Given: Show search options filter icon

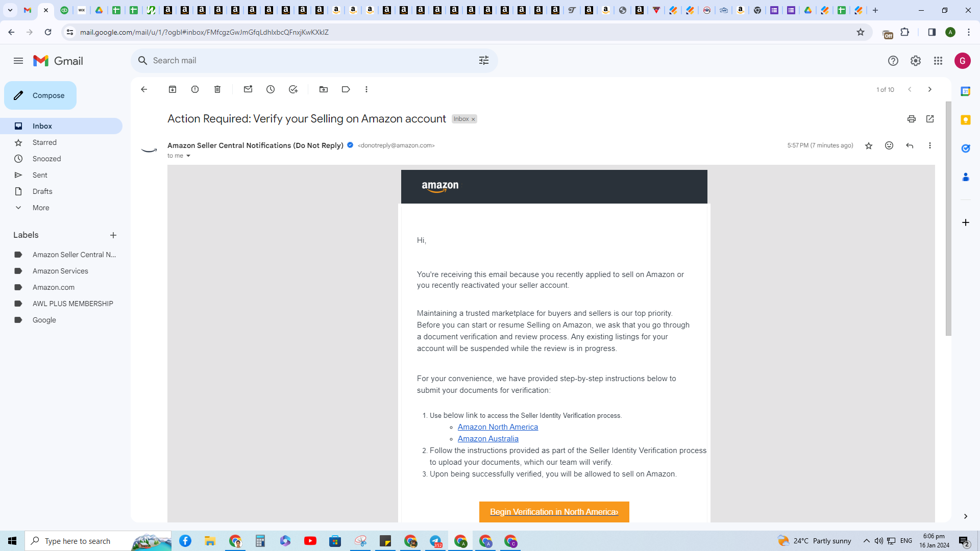Looking at the screenshot, I should click(484, 61).
